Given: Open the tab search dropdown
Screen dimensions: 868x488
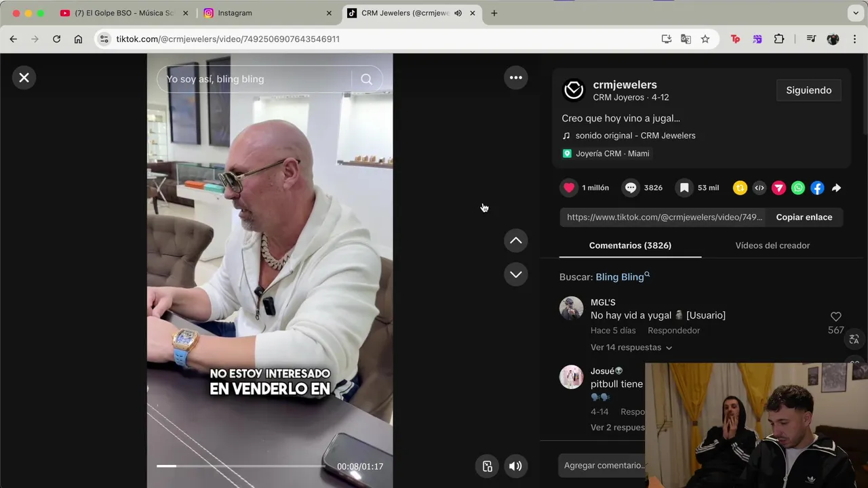Looking at the screenshot, I should click(x=856, y=13).
